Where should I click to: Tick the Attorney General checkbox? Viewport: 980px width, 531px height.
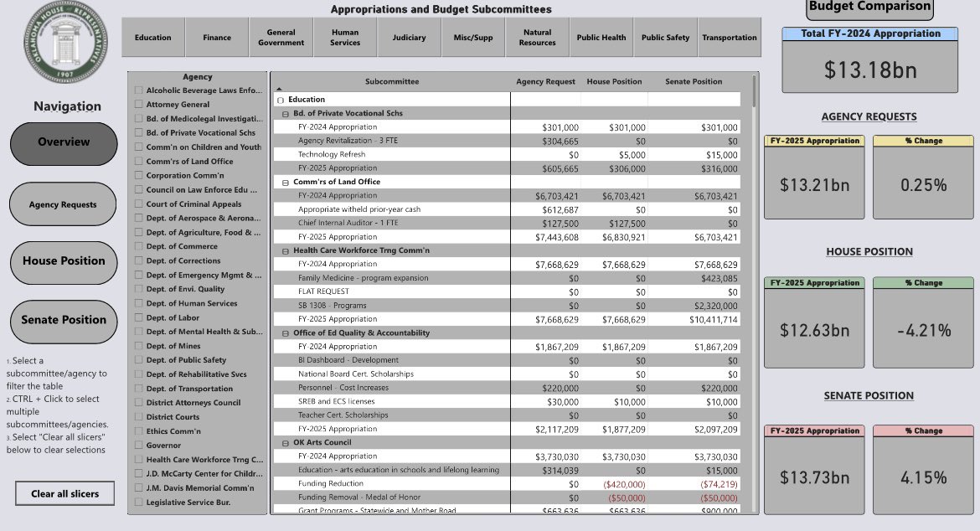coord(138,105)
